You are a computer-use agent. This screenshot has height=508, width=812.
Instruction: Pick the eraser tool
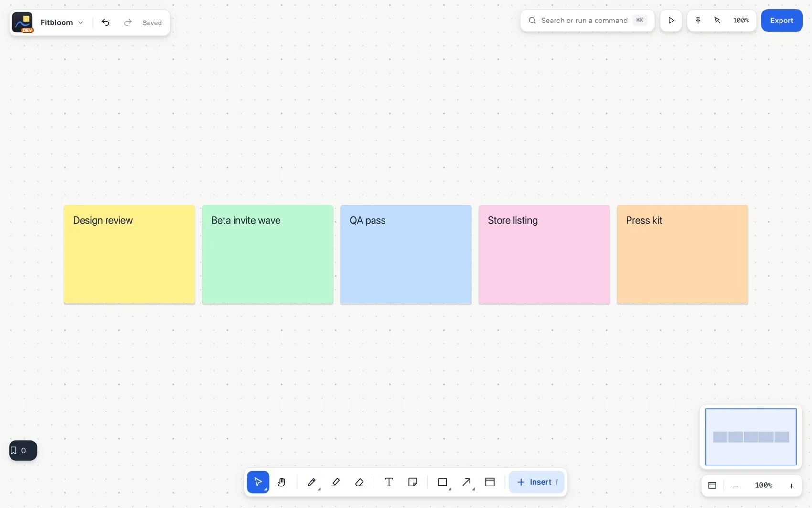359,482
